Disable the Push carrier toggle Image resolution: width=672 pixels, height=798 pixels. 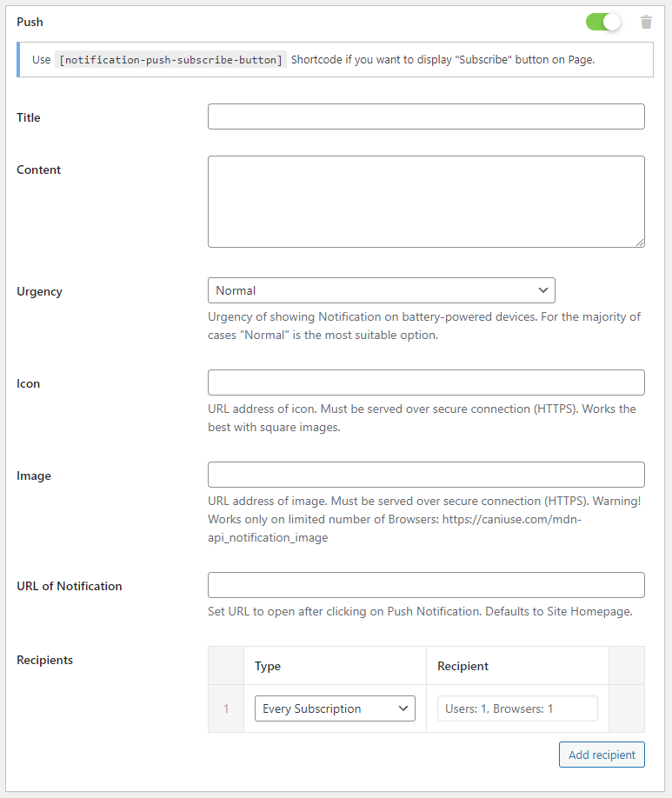[x=603, y=22]
